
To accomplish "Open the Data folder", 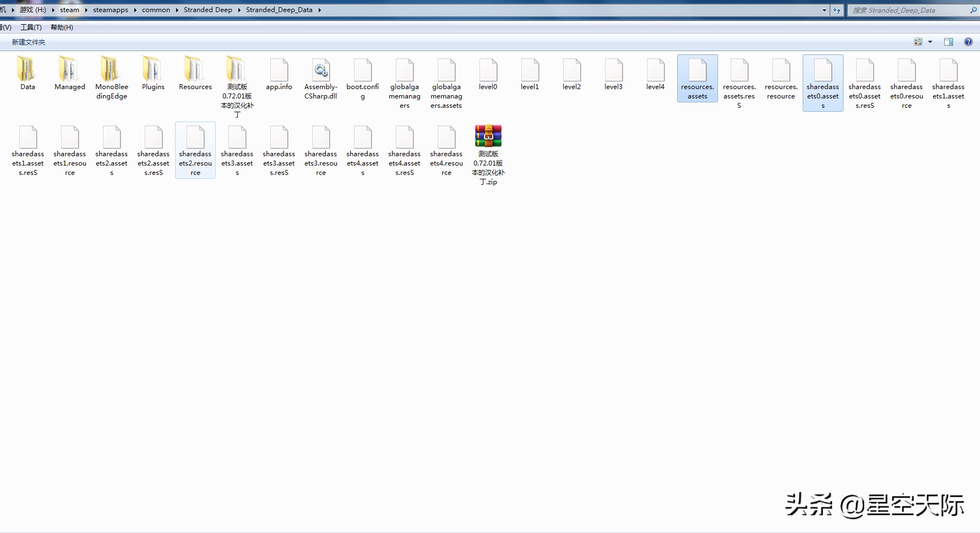I will point(28,73).
